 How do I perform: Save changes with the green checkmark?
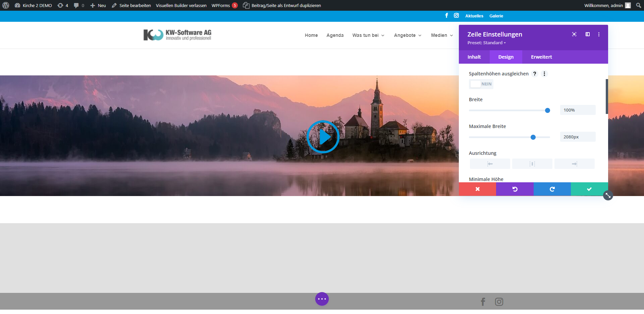589,189
